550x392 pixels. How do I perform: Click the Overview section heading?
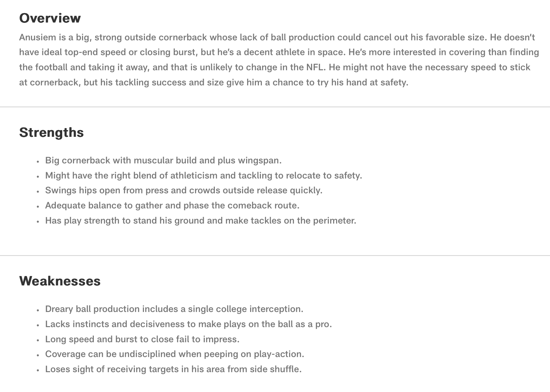pyautogui.click(x=50, y=18)
